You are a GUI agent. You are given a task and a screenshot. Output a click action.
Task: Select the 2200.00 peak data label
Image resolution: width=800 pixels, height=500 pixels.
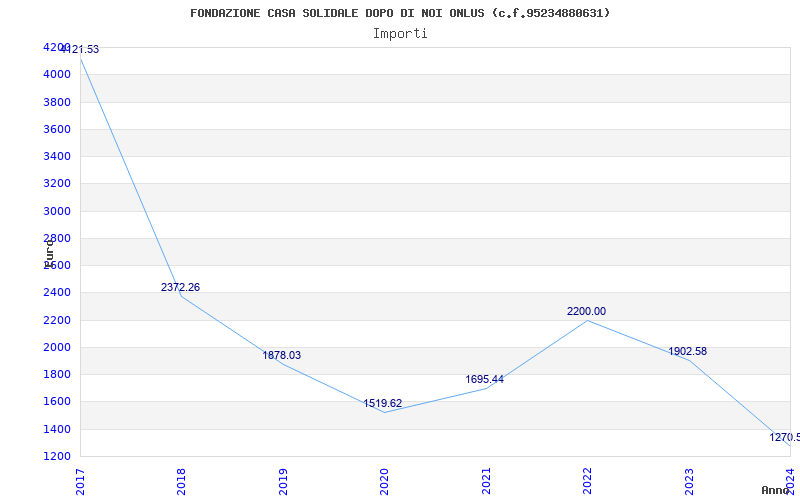pos(586,311)
